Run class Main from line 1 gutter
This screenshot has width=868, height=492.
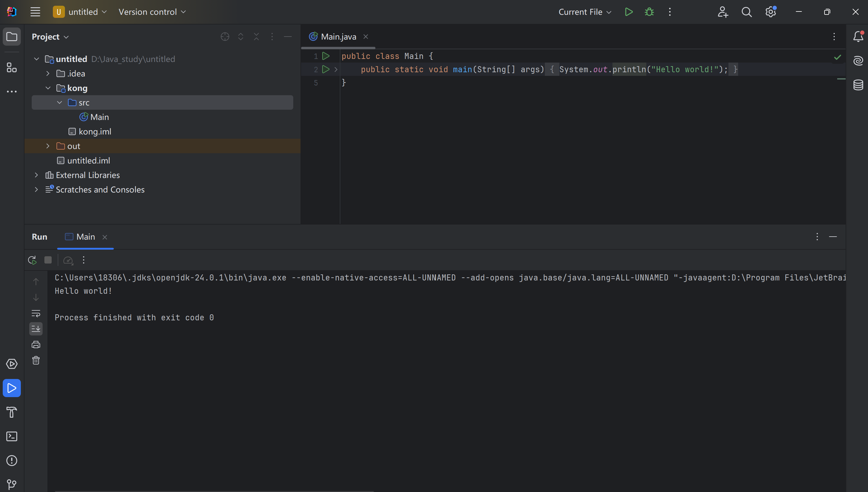point(326,56)
